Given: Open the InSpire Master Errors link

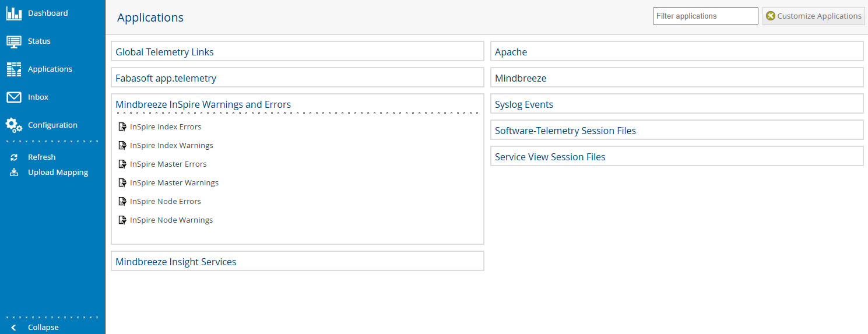Looking at the screenshot, I should 168,164.
